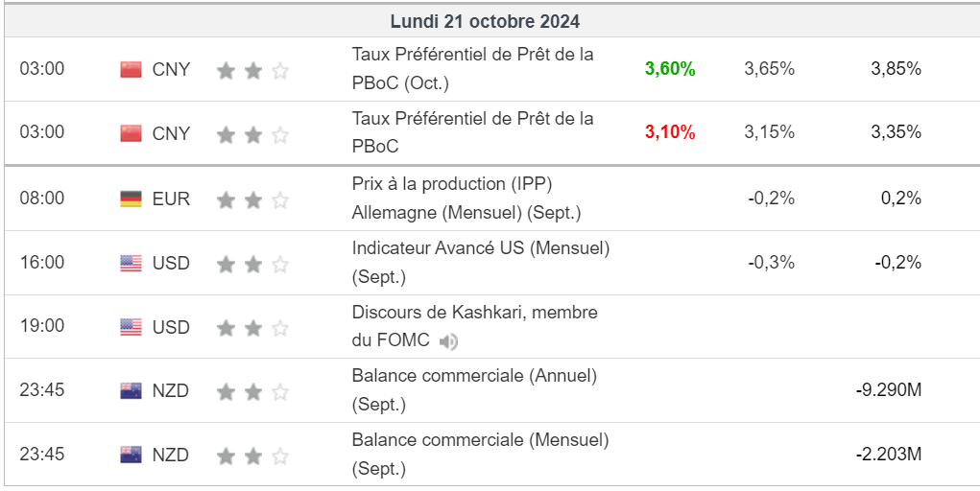The image size is (980, 491).
Task: Open the Balance commerciale (Mensuel) event
Action: click(480, 454)
